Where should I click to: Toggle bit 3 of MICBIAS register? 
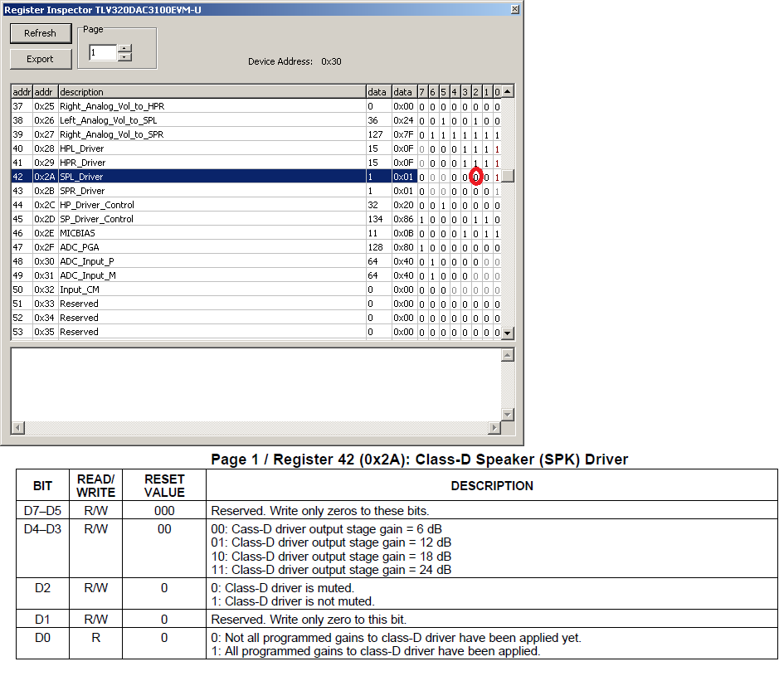click(x=465, y=234)
